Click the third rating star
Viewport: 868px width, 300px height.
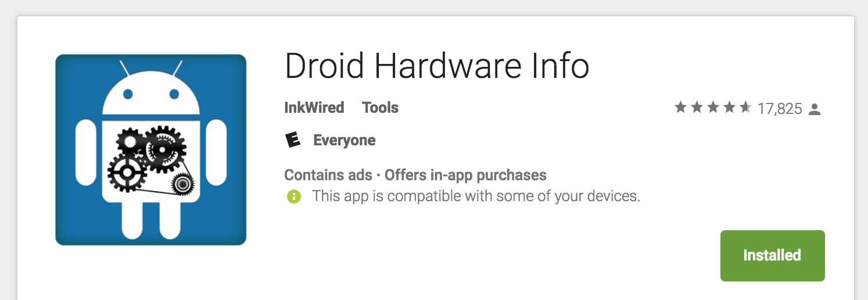[713, 108]
